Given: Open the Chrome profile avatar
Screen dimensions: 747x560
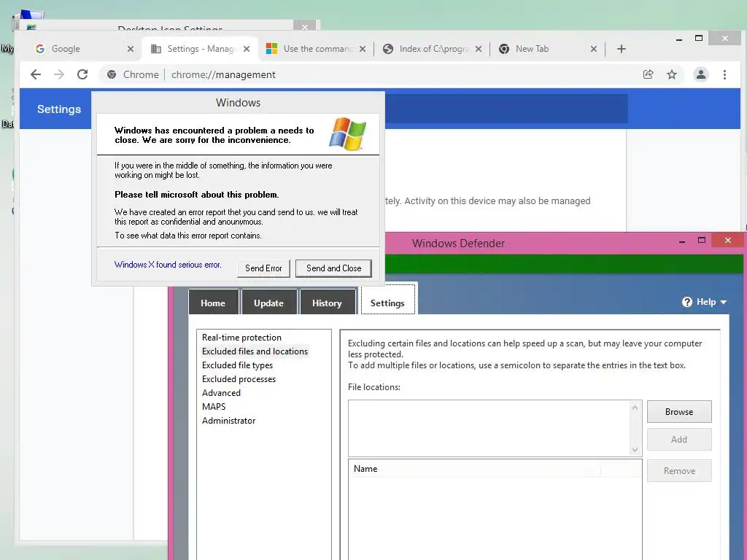Looking at the screenshot, I should (x=701, y=74).
